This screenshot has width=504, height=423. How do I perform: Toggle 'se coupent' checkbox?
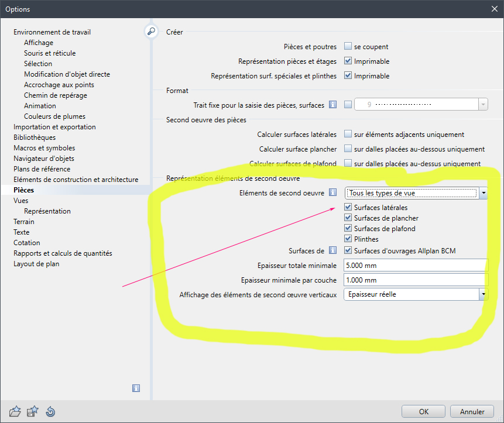[x=348, y=46]
